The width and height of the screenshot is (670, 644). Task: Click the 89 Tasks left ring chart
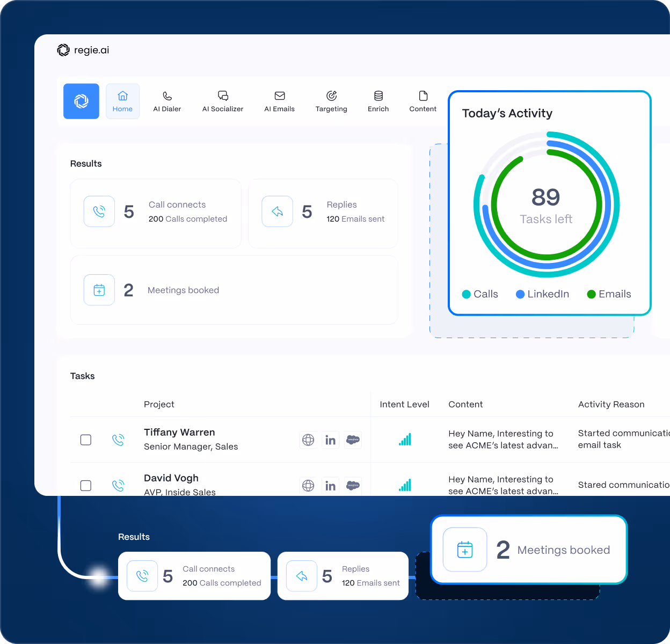coord(547,204)
